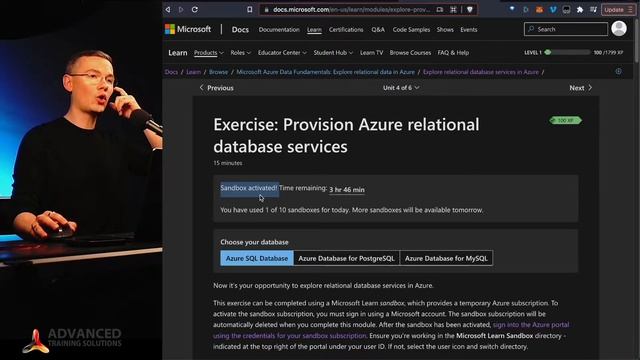Open the Unit 4 of 6 dropdown
This screenshot has width=640, height=360.
pos(401,88)
